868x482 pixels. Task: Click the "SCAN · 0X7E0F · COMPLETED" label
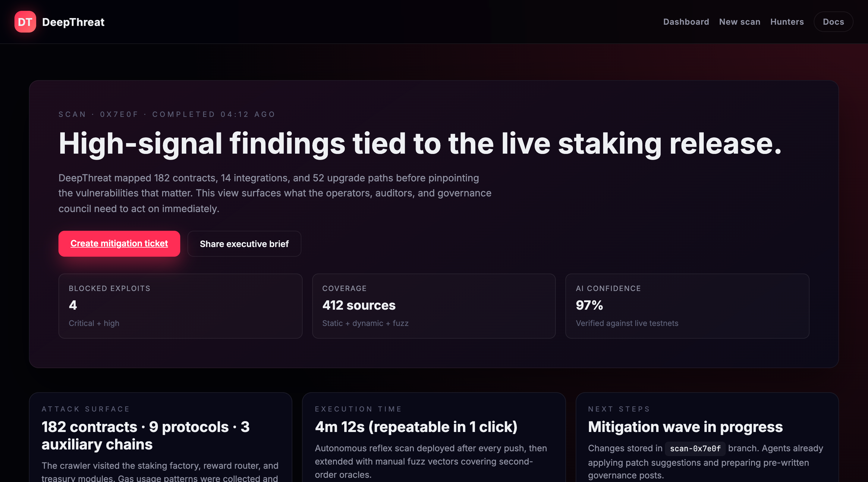(167, 114)
